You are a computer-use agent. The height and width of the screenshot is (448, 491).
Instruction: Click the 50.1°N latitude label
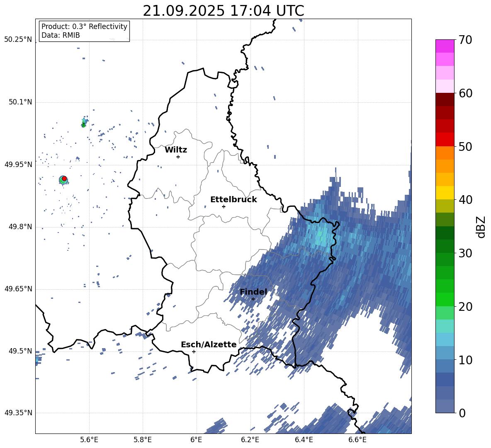[20, 102]
